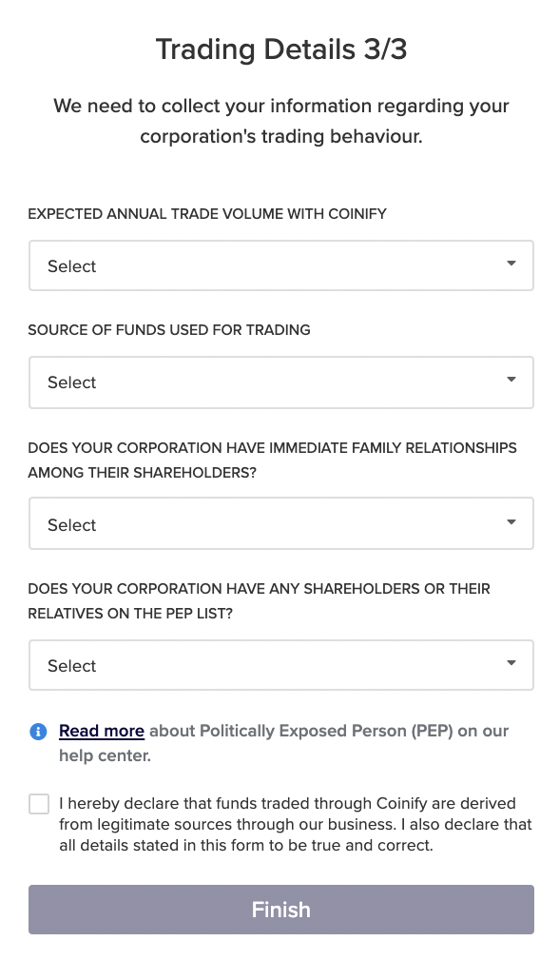This screenshot has width=559, height=980.
Task: Click the 'help center' text under Read more
Action: coord(105,755)
